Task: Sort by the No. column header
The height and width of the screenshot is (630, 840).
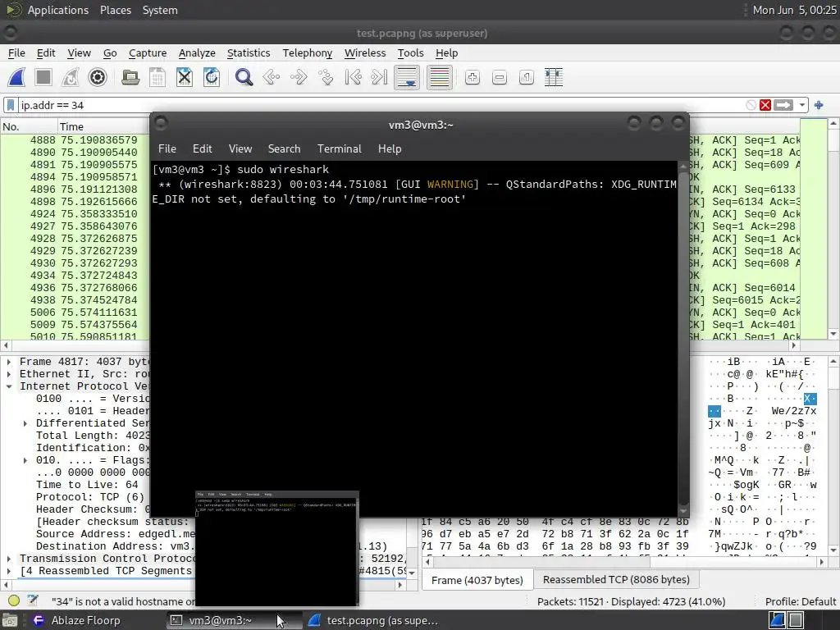Action: coord(29,126)
